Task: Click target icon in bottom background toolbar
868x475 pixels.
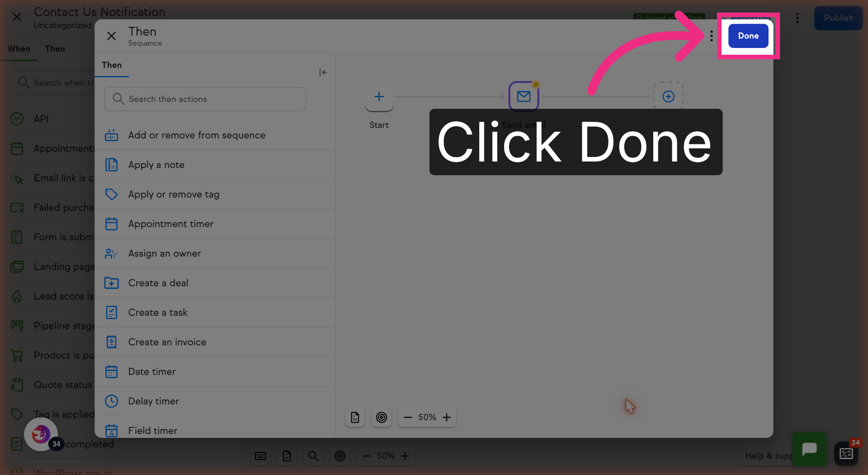Action: pos(340,456)
